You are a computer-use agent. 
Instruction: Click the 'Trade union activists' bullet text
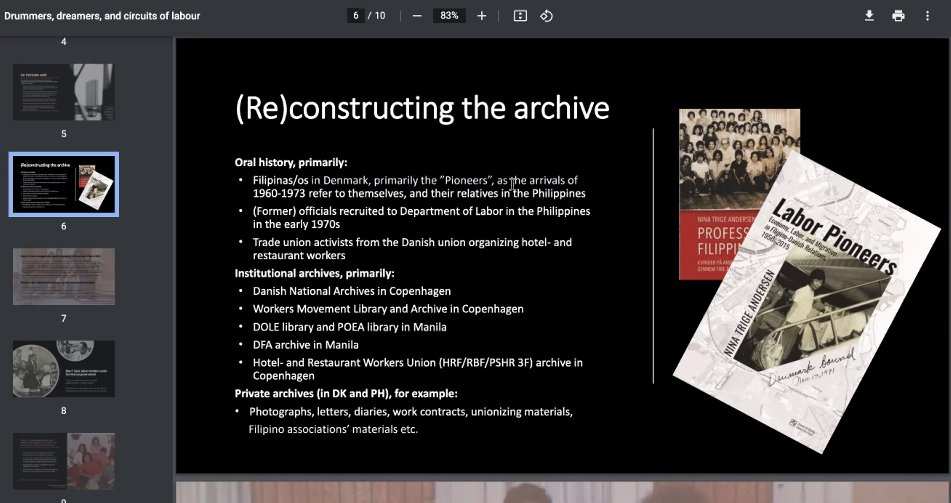coord(412,249)
